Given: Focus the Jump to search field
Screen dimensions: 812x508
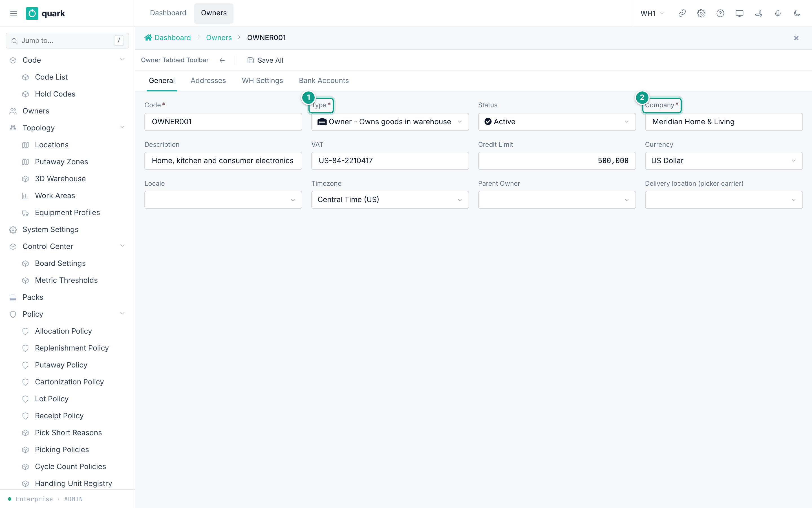Looking at the screenshot, I should pyautogui.click(x=67, y=41).
